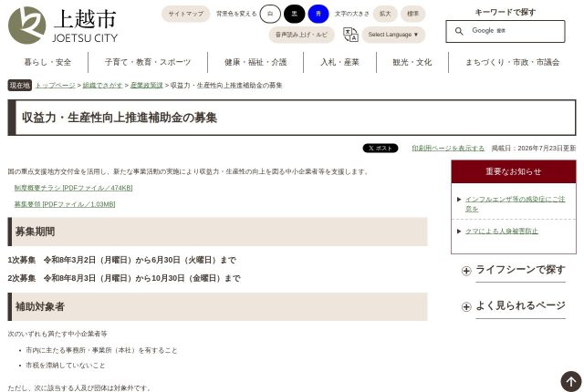Viewport: 584px width, 392px height.
Task: Click the search magnifier icon
Action: pyautogui.click(x=459, y=31)
